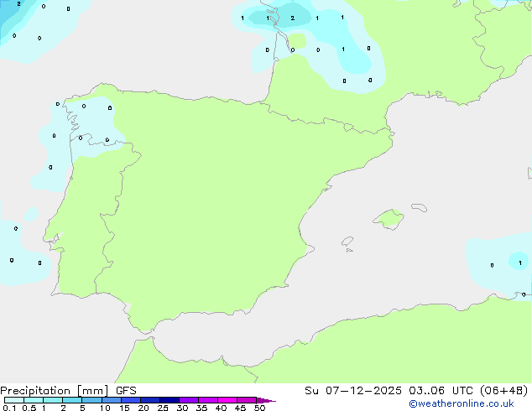Screen dimensions: 532x411
Task: Click the 5 mm legend color swatch
Action: pos(91,400)
